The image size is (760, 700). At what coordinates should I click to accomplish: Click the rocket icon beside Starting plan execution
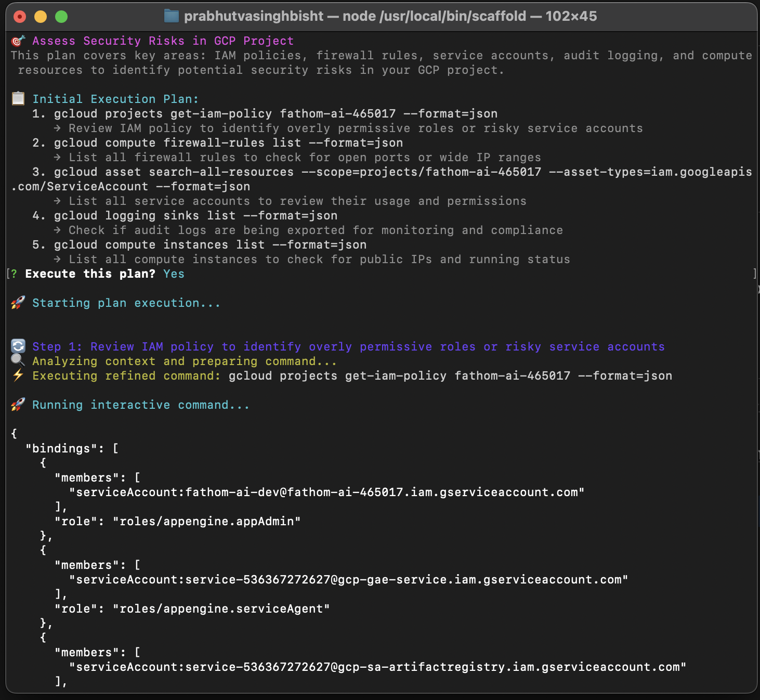(18, 303)
